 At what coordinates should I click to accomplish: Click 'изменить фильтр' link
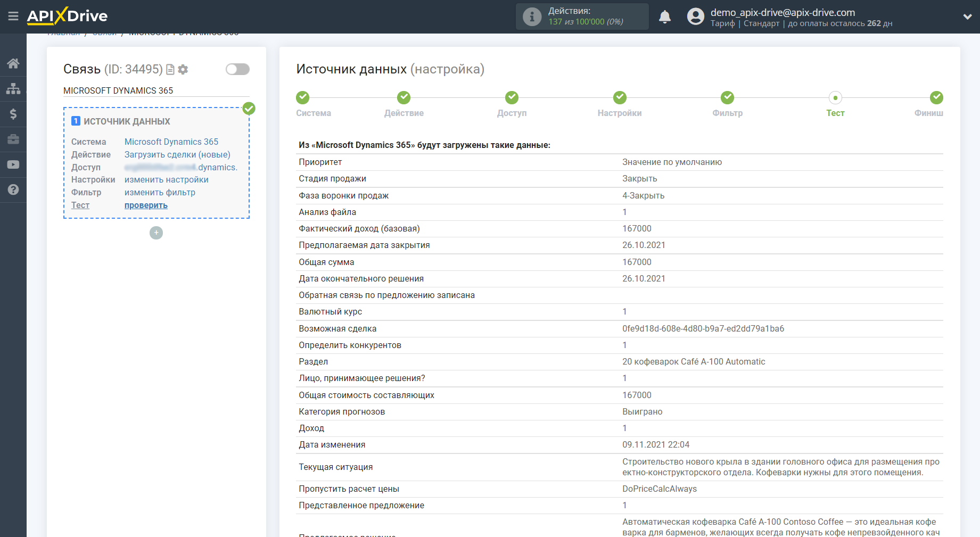tap(160, 192)
